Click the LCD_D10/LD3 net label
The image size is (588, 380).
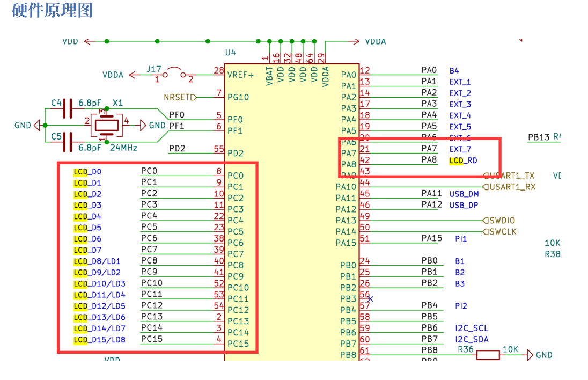coord(99,284)
